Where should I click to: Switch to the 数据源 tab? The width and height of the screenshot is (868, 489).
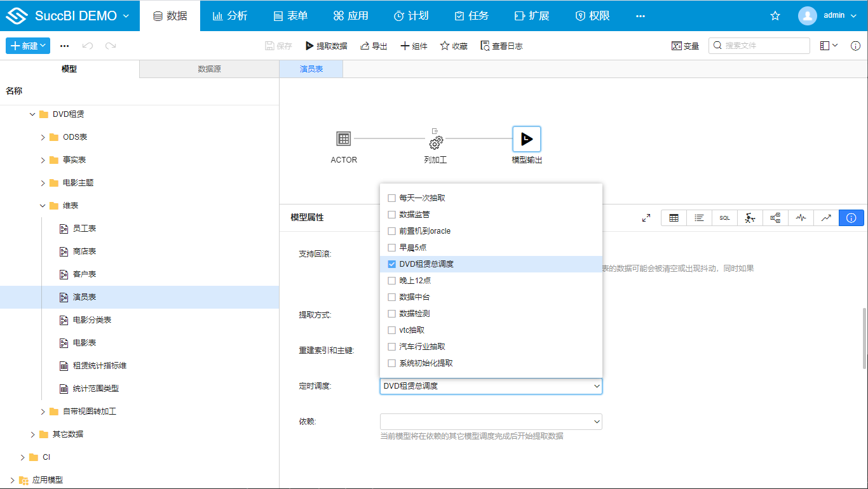pyautogui.click(x=209, y=68)
